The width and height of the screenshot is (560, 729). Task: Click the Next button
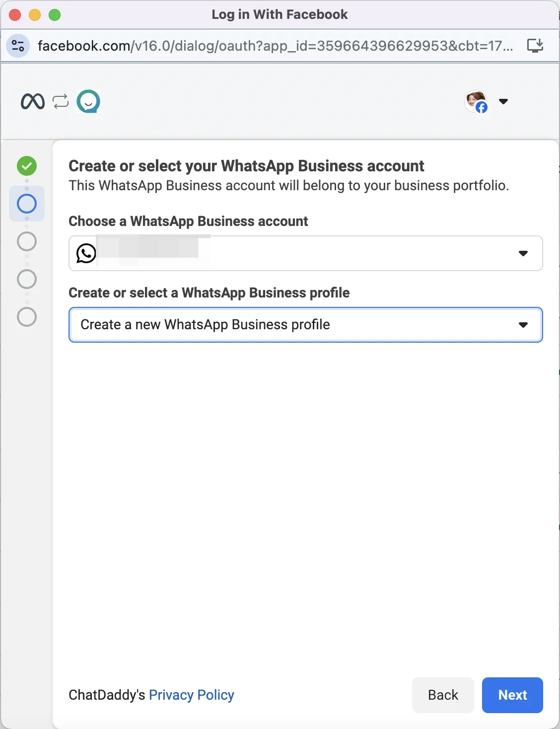(512, 695)
